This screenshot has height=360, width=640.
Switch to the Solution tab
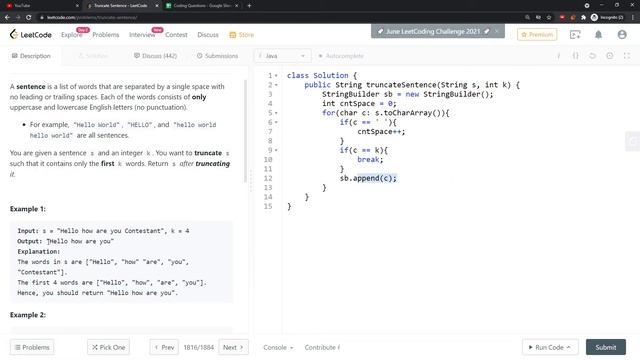(x=93, y=56)
